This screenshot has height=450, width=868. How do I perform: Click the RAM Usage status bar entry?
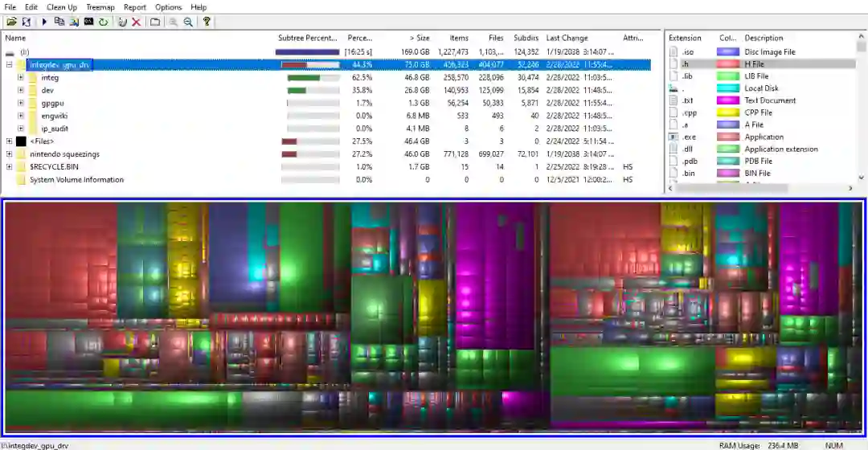click(759, 445)
